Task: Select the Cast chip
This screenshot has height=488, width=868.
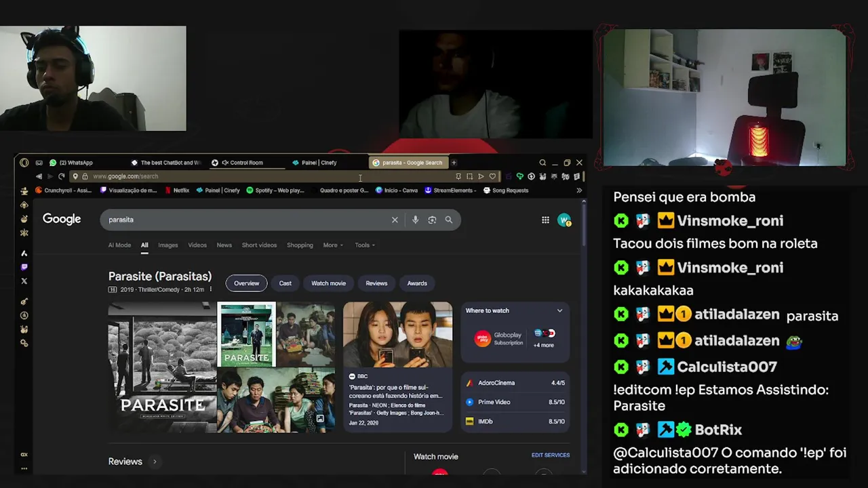Action: coord(285,283)
